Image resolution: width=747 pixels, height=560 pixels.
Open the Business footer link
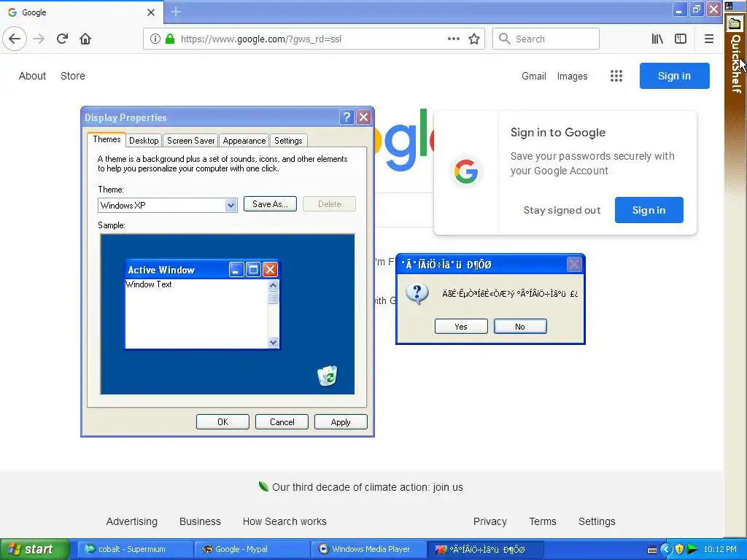(200, 521)
